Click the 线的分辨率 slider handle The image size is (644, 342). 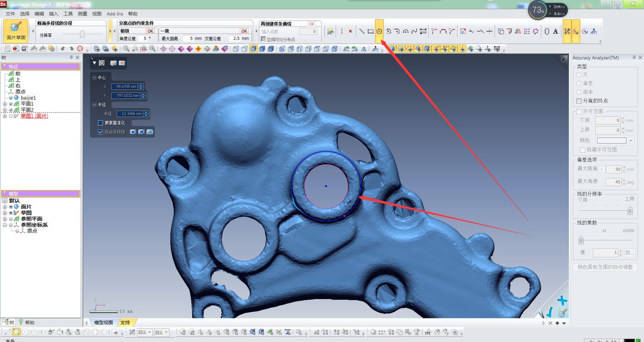tap(630, 210)
